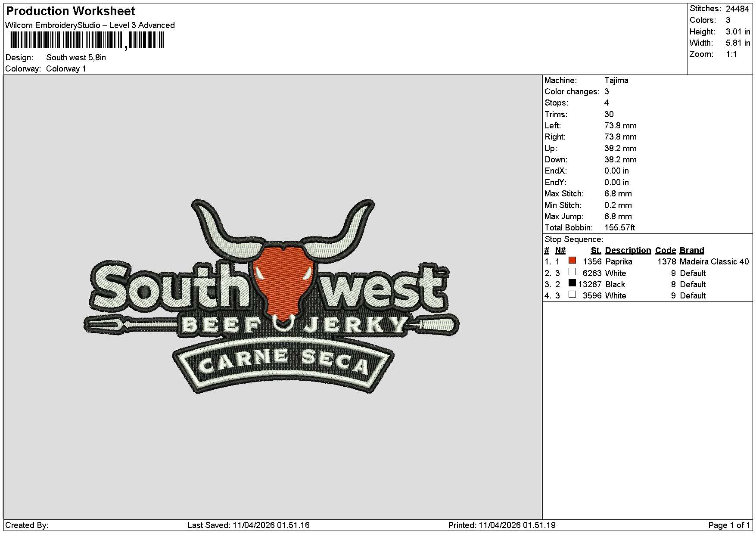The width and height of the screenshot is (756, 534).
Task: Click the 'Colorway 1' value
Action: tap(66, 69)
